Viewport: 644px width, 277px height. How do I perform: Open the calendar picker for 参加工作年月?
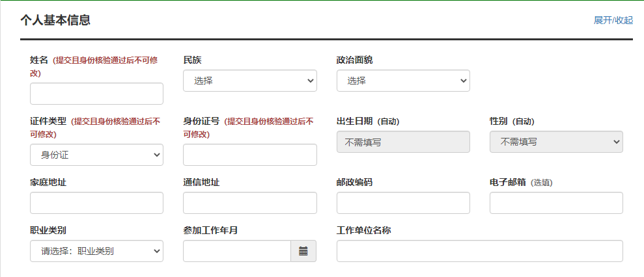tap(303, 251)
